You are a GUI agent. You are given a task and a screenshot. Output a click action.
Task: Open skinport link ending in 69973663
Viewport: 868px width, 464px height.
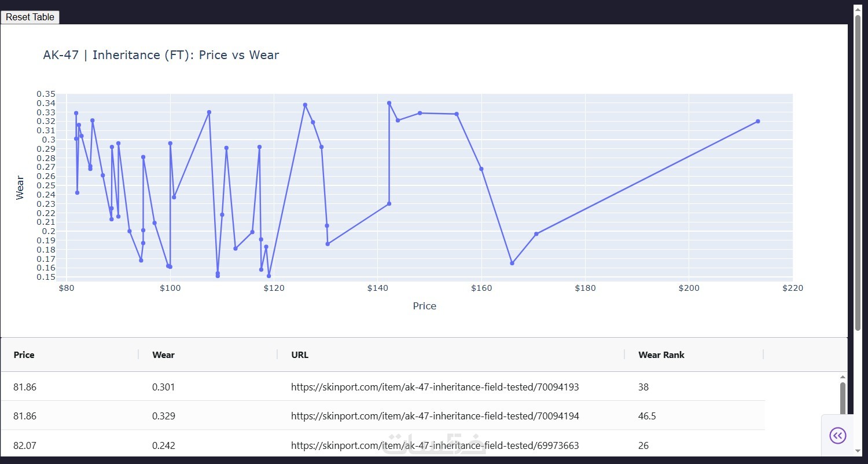(435, 445)
